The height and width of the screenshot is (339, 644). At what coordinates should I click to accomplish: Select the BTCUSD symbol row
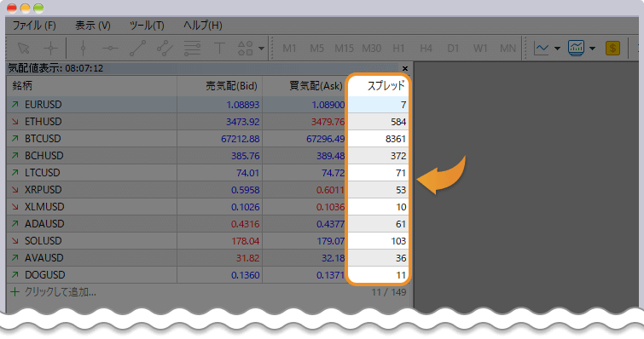(x=207, y=139)
